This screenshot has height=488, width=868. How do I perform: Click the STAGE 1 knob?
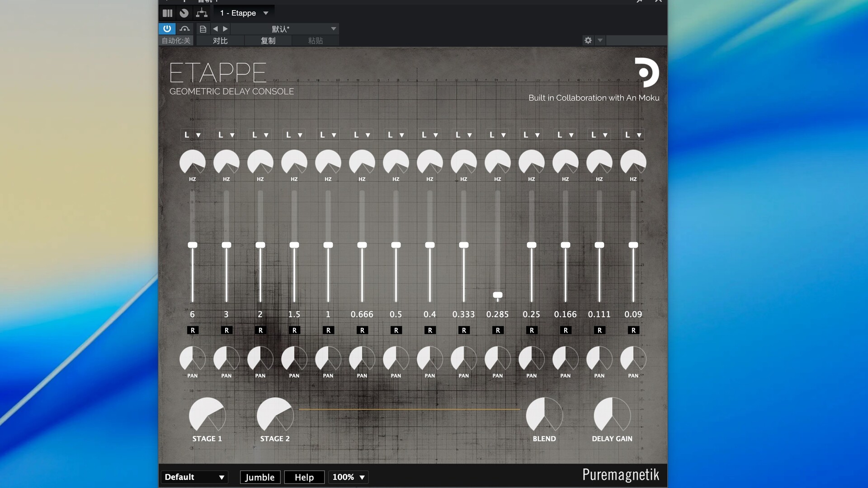208,415
